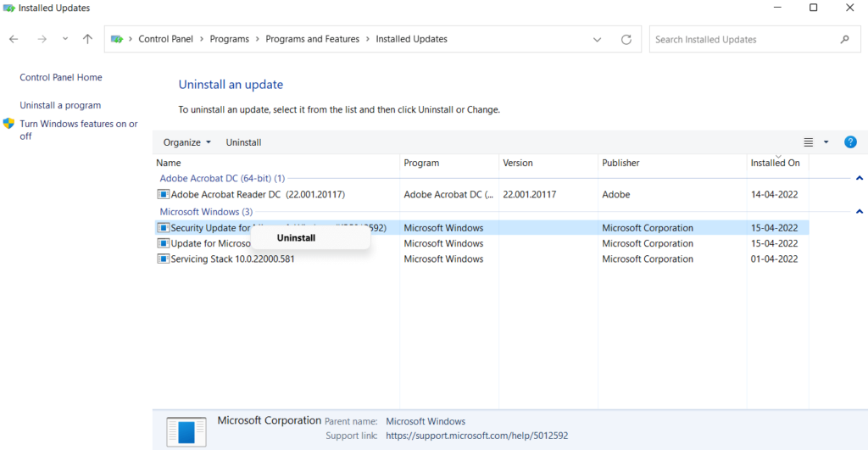Click the change view icon
The image size is (868, 450).
808,142
